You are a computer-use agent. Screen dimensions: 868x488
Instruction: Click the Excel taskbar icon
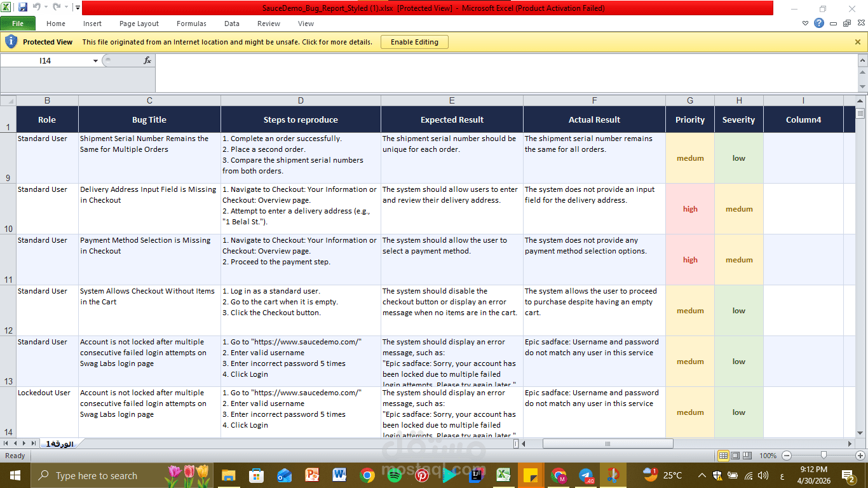coord(504,475)
